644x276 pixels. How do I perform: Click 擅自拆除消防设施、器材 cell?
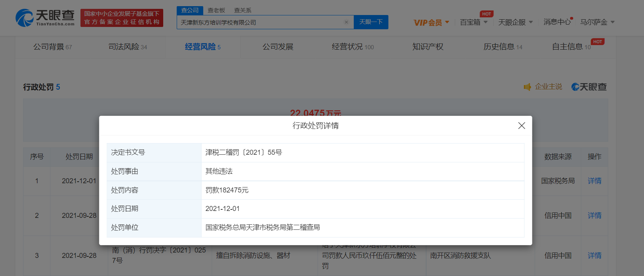click(253, 256)
